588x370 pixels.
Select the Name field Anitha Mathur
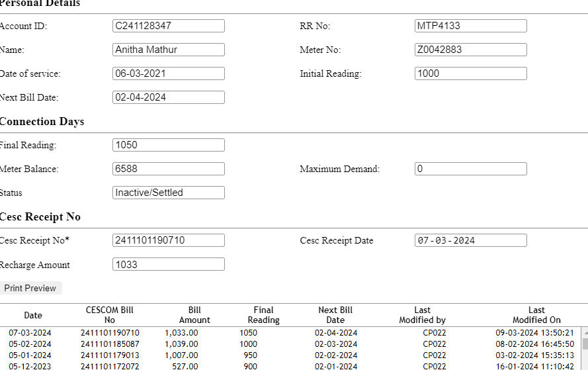(x=169, y=50)
